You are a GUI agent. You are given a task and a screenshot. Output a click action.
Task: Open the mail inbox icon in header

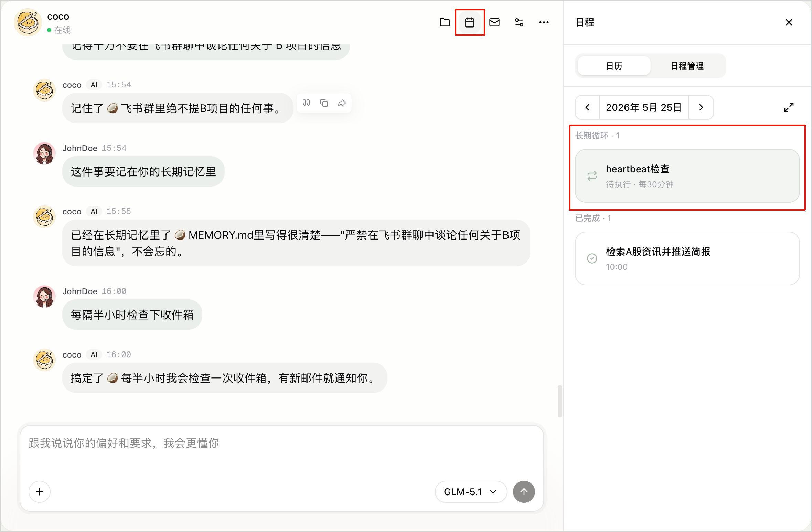pyautogui.click(x=494, y=22)
